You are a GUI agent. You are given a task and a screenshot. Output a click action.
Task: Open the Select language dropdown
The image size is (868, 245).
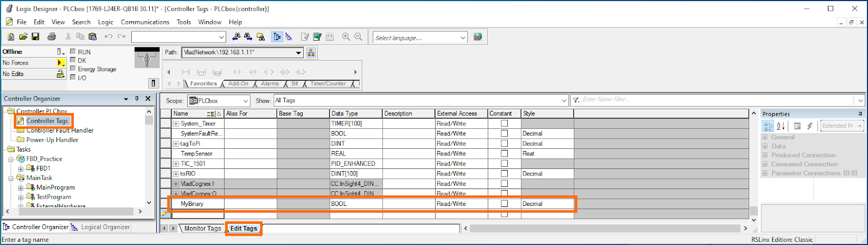[x=463, y=37]
